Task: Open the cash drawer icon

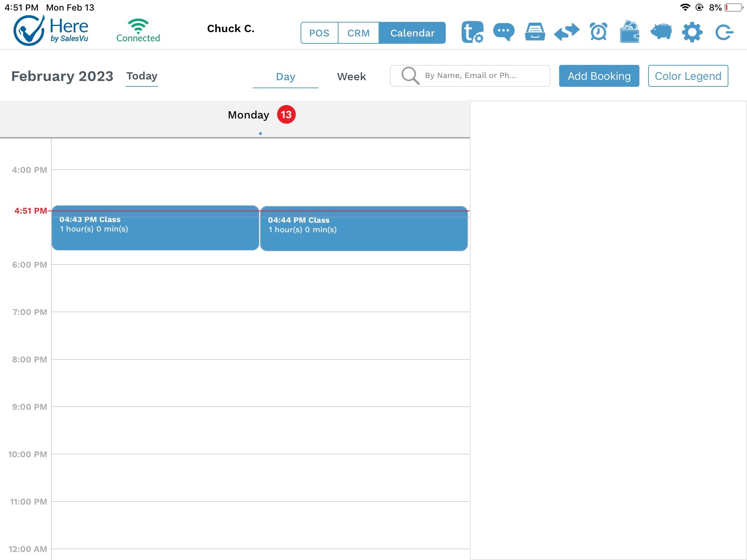Action: [x=535, y=32]
